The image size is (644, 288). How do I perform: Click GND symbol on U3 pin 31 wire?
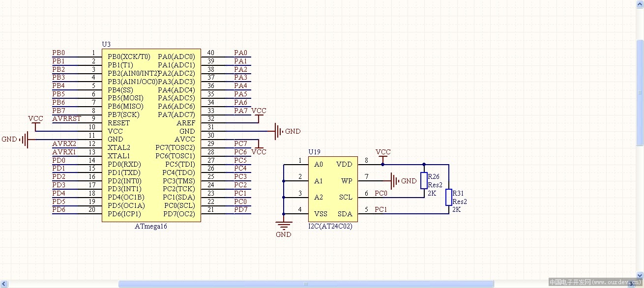pyautogui.click(x=279, y=131)
